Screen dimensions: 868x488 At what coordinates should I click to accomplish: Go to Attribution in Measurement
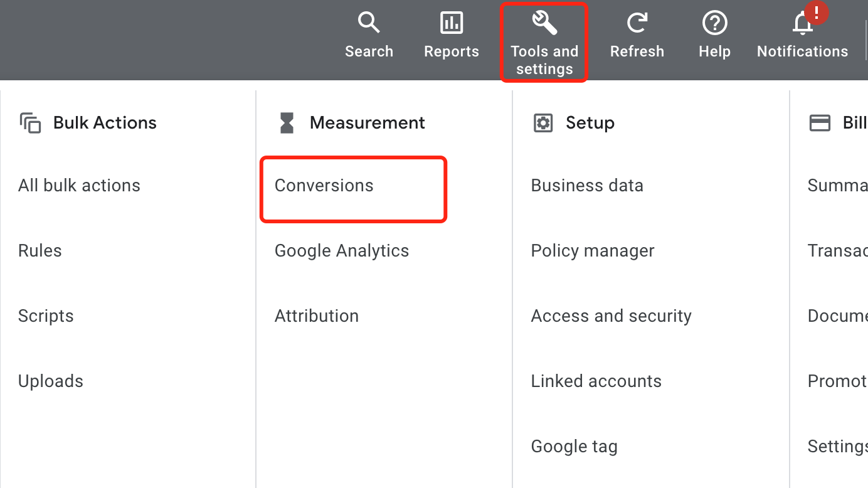point(317,316)
